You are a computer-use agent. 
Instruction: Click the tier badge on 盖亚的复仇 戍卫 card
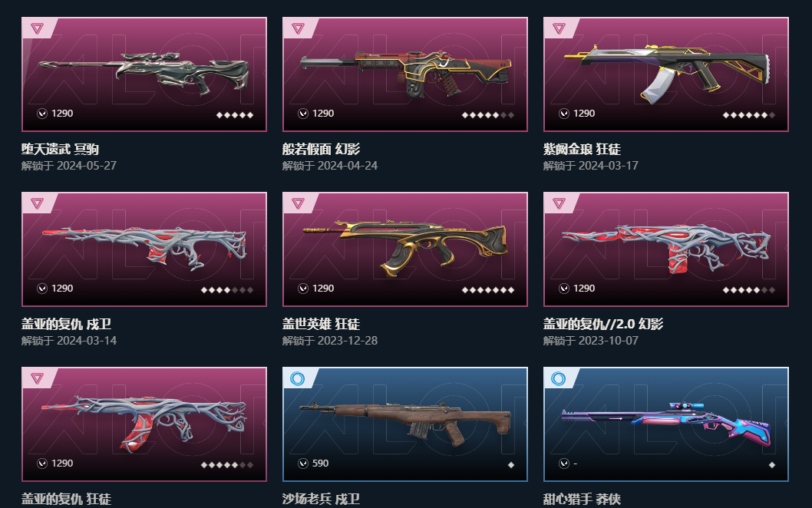point(38,203)
